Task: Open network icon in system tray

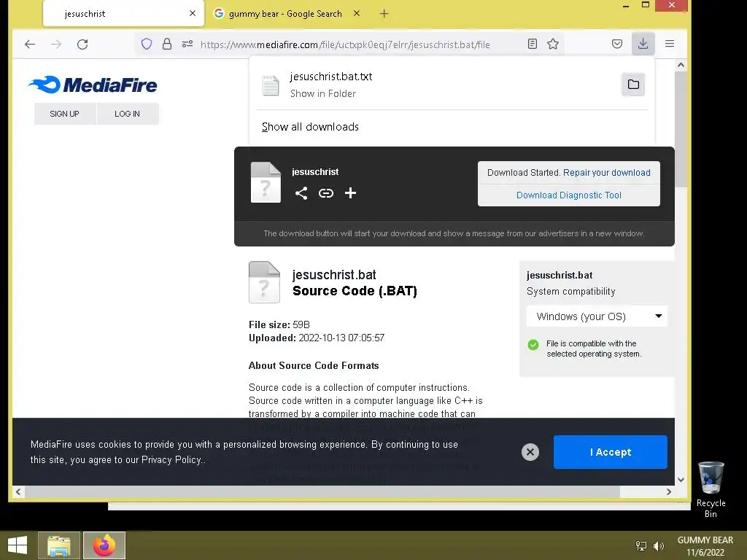Action: tap(641, 545)
